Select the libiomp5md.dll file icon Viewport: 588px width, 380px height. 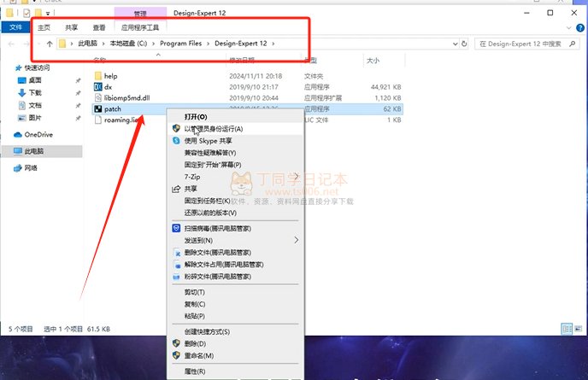(x=98, y=98)
